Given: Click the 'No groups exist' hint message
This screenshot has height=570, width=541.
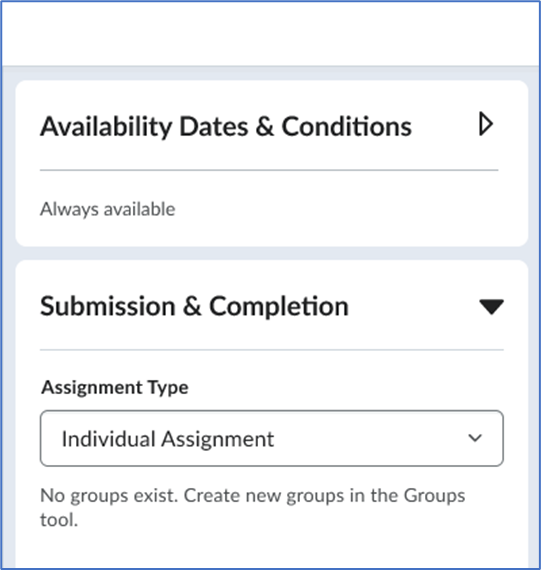Looking at the screenshot, I should (x=253, y=507).
